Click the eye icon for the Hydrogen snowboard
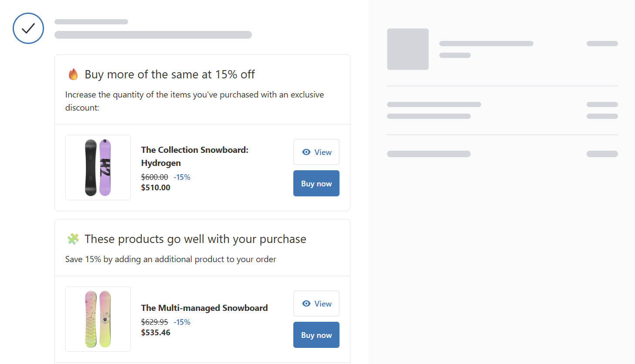Image resolution: width=635 pixels, height=364 pixels. click(x=306, y=152)
